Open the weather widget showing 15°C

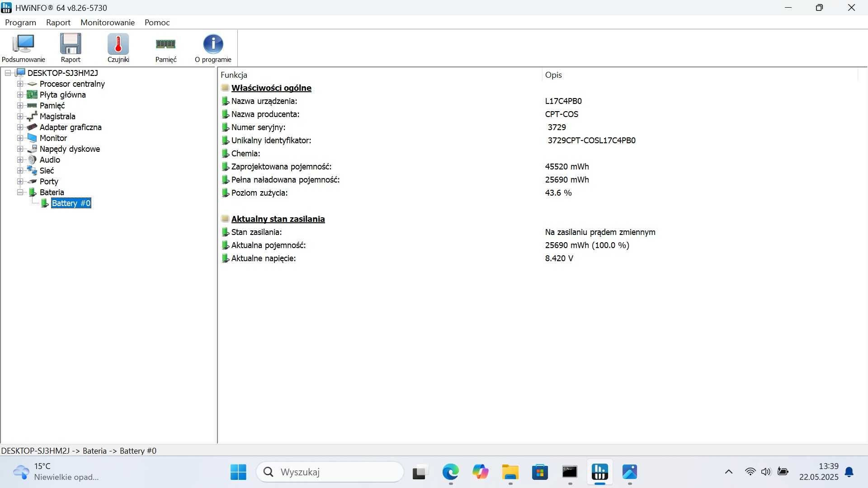(x=55, y=472)
